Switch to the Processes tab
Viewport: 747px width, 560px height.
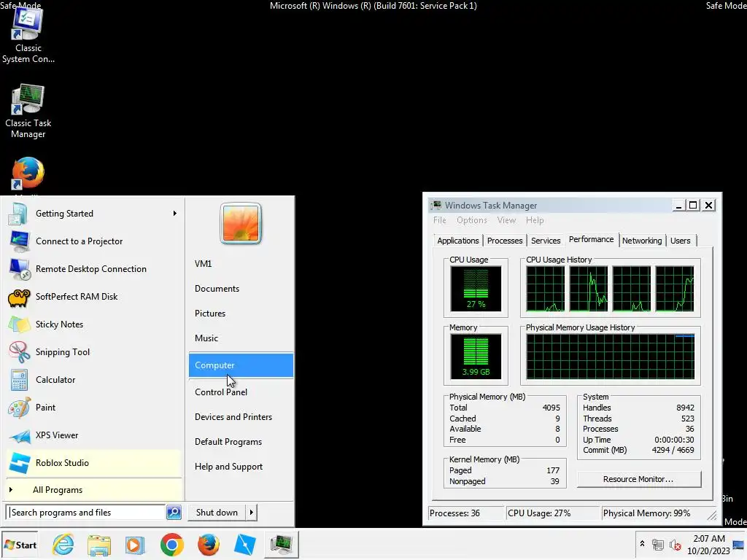pyautogui.click(x=505, y=241)
